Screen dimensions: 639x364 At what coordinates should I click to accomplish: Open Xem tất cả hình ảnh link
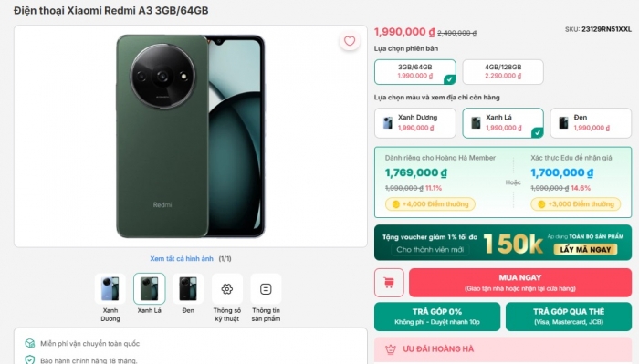(x=182, y=258)
